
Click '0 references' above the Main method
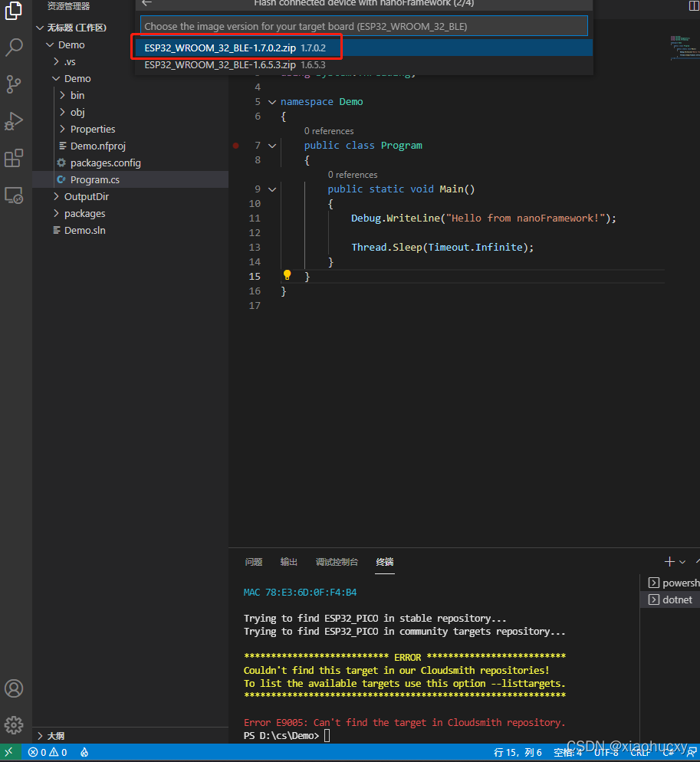point(353,175)
